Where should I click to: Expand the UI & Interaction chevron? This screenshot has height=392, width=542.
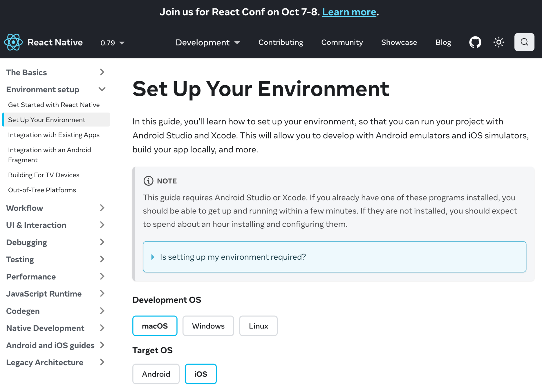pos(102,225)
